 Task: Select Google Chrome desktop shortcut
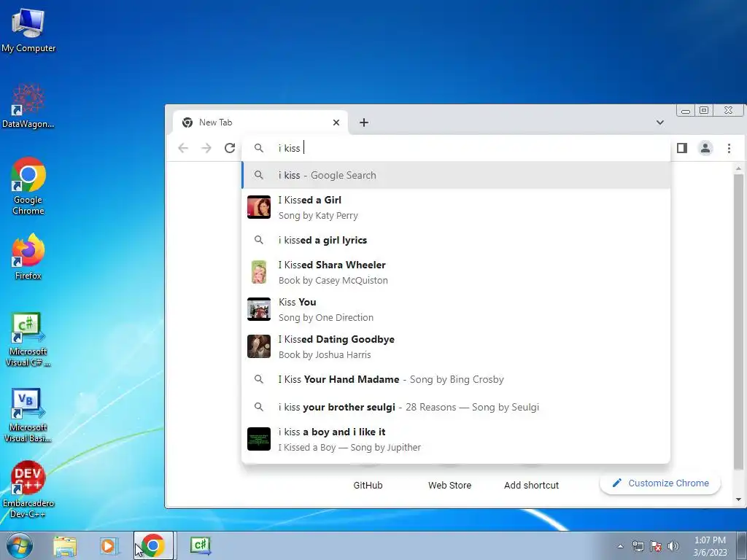(x=28, y=186)
